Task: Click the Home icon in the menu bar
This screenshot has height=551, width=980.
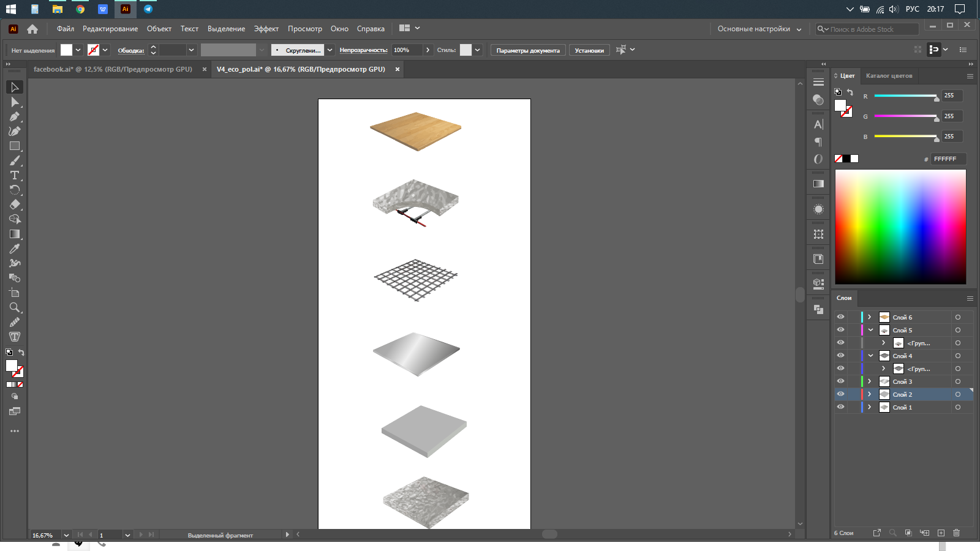Action: pos(32,29)
